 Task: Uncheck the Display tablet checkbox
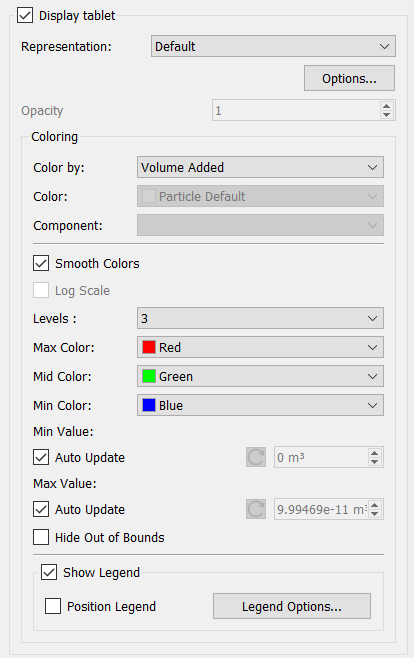coord(25,16)
